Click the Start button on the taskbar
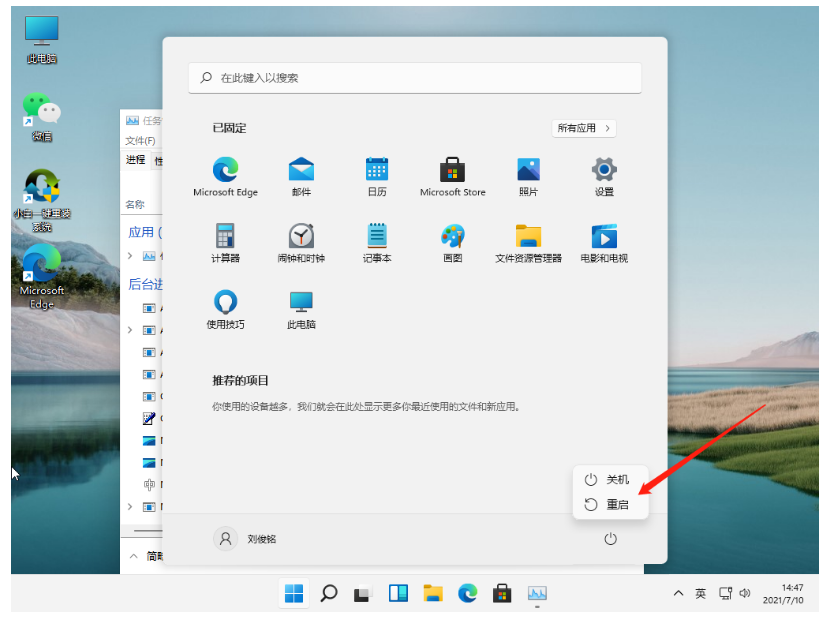 click(x=294, y=594)
